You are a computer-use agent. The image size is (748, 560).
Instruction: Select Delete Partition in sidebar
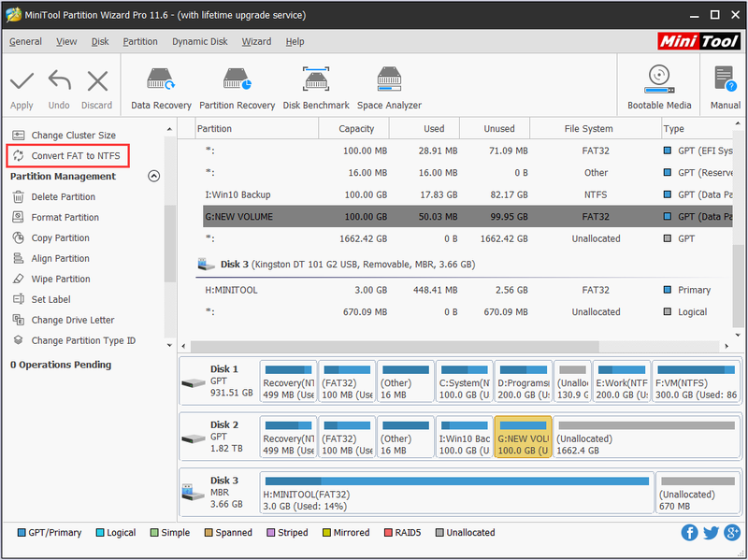[53, 197]
